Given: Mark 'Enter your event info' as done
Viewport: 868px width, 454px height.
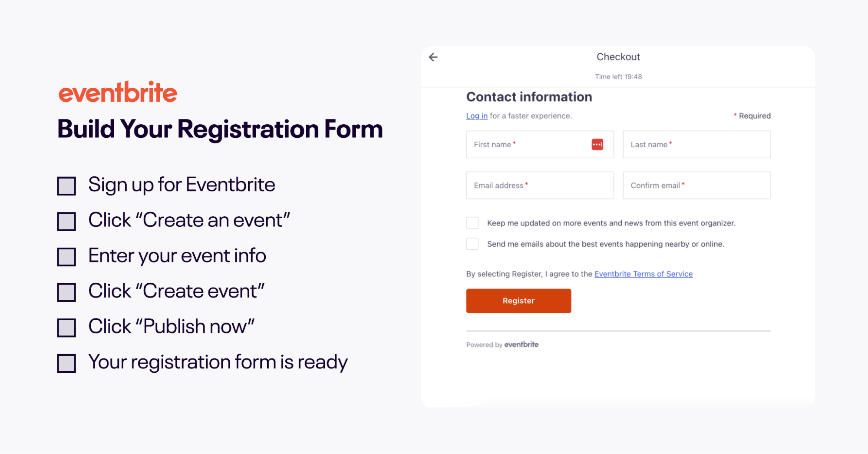Looking at the screenshot, I should tap(66, 257).
